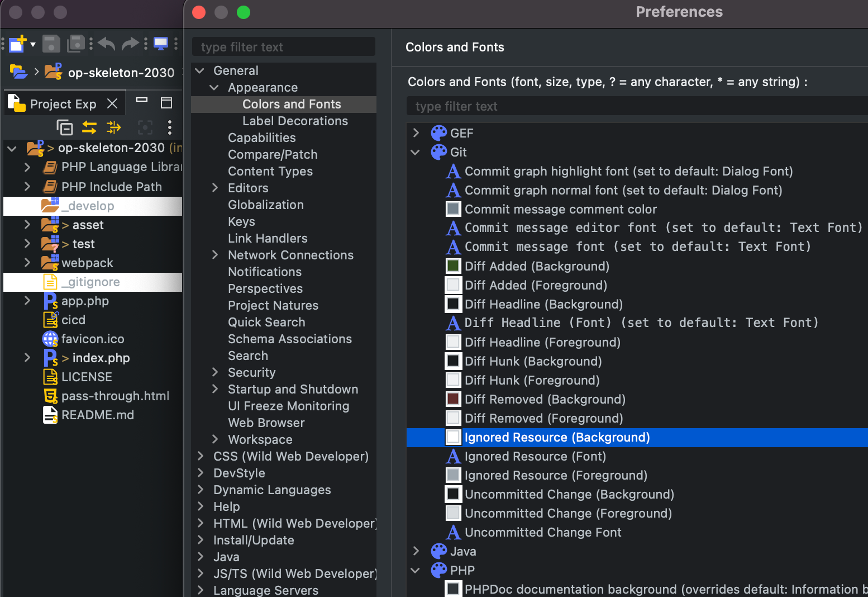Select Label Decorations preference page
This screenshot has width=868, height=597.
coord(295,121)
